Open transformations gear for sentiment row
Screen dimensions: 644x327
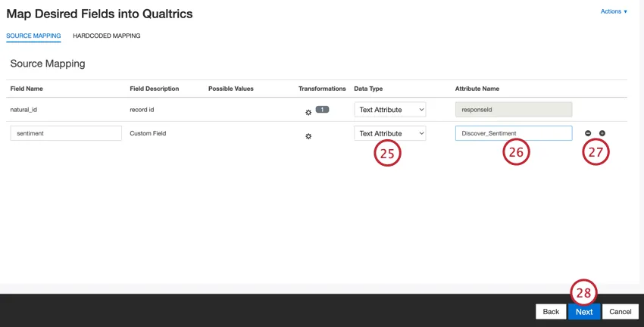pos(308,136)
